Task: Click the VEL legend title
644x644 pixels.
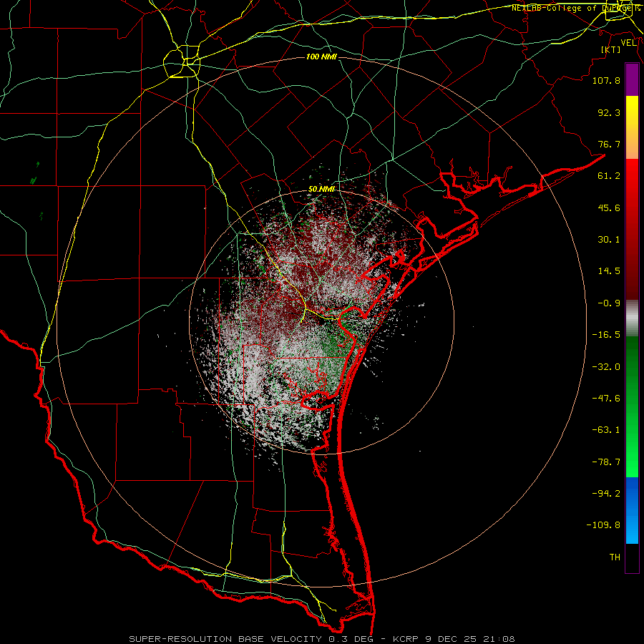Action: (x=629, y=43)
